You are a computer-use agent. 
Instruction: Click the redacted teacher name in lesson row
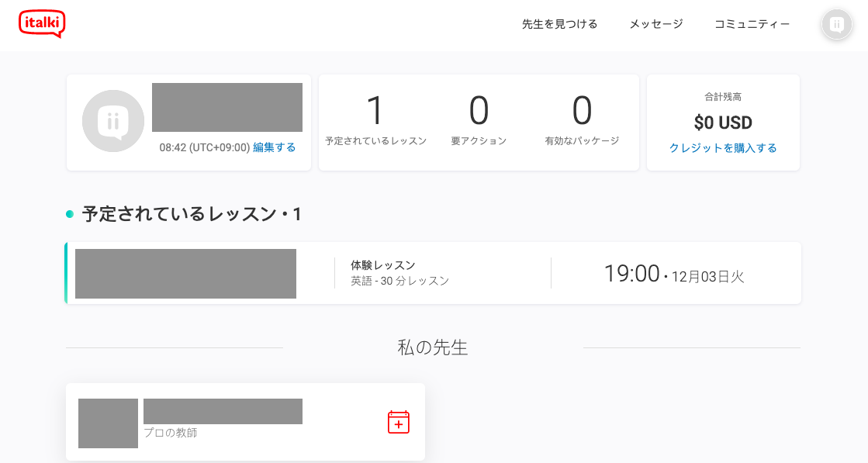pyautogui.click(x=185, y=274)
